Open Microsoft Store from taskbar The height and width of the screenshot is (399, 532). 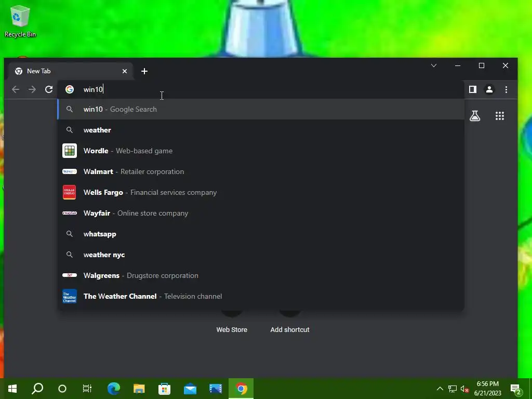[x=165, y=389]
